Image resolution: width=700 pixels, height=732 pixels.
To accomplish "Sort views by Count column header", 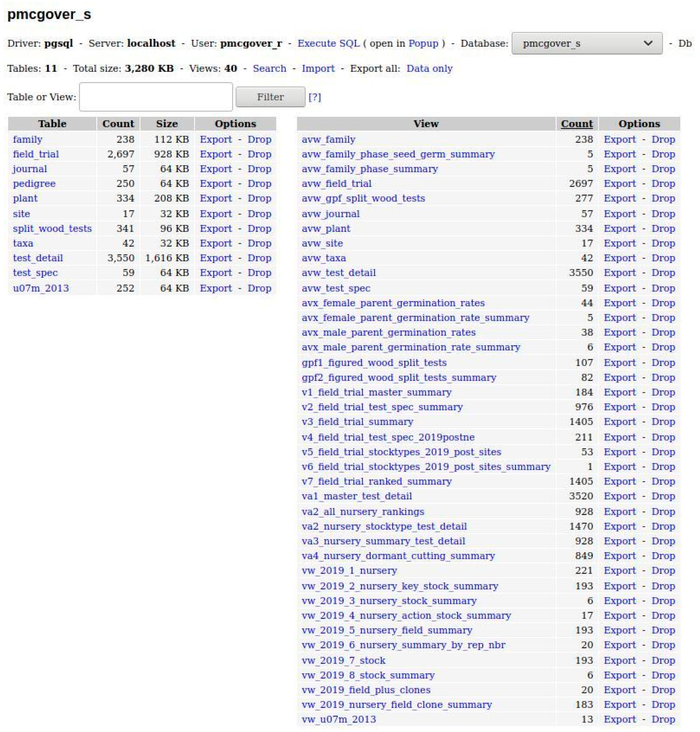I will click(x=577, y=124).
